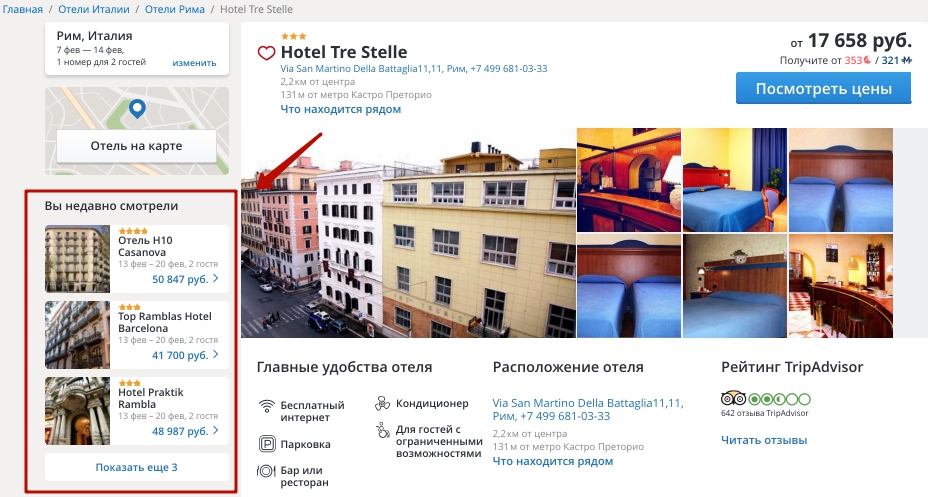The image size is (928, 497).
Task: Click the Посмотреть цены button
Action: click(x=823, y=89)
